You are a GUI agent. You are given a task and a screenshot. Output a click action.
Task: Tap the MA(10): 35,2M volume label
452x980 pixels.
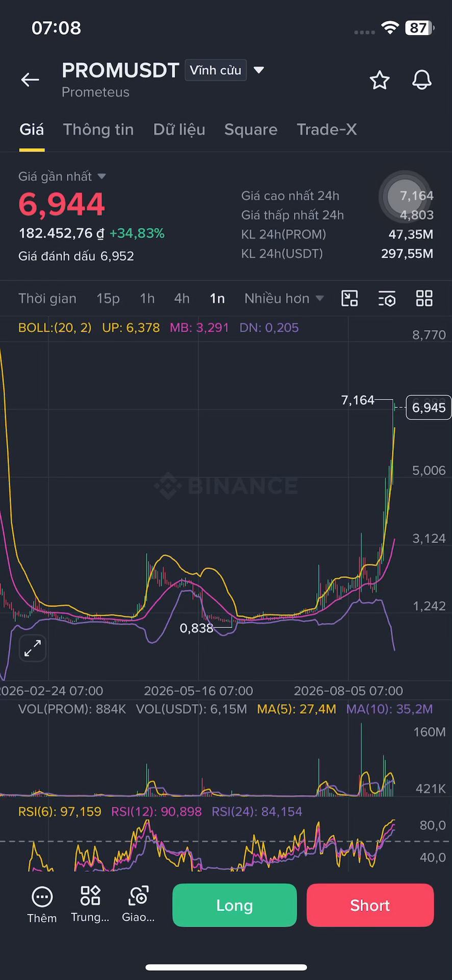pyautogui.click(x=389, y=709)
